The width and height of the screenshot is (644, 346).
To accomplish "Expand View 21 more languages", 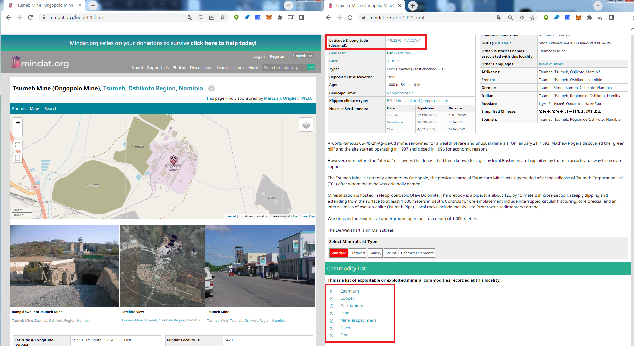I will click(x=553, y=64).
